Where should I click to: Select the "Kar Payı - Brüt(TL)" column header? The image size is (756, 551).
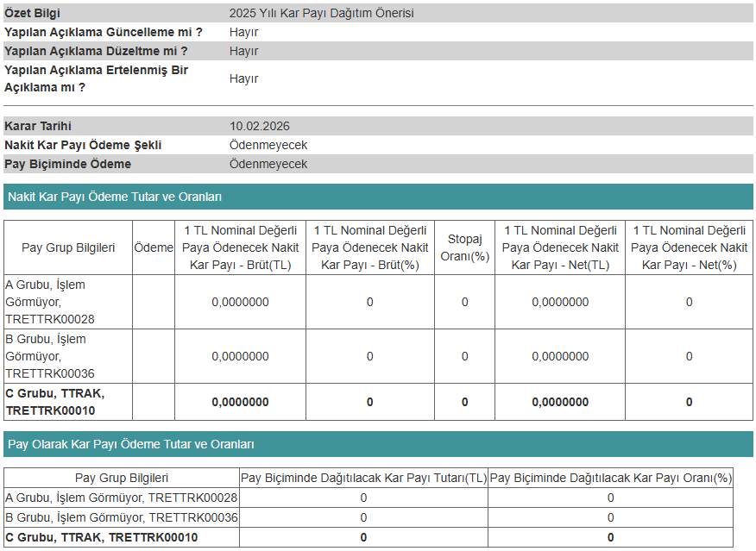[x=240, y=247]
